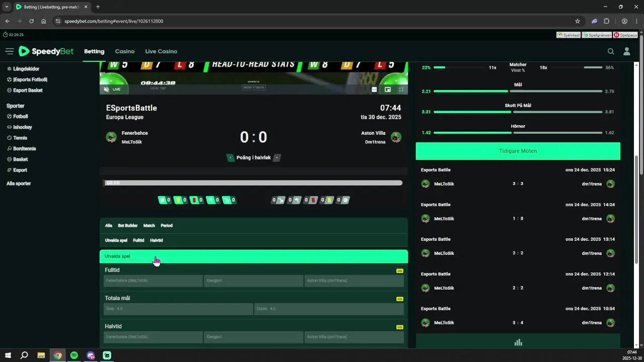Unmute the live stream audio

106,89
